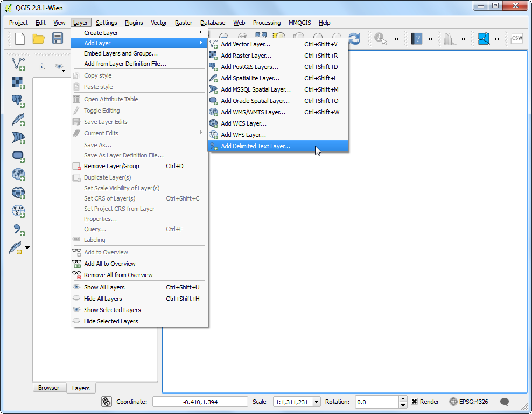Click the New Project blank page icon
Screen dimensions: 532x414
click(x=20, y=39)
